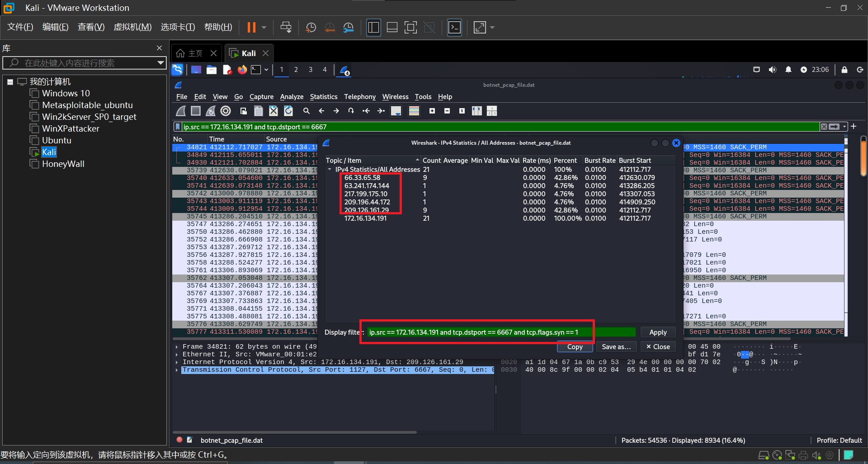
Task: Expand the Ethernet II details
Action: point(177,355)
